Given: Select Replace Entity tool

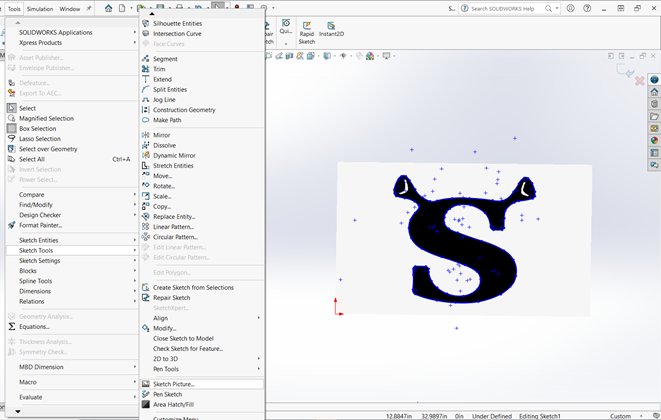Looking at the screenshot, I should 202,216.
